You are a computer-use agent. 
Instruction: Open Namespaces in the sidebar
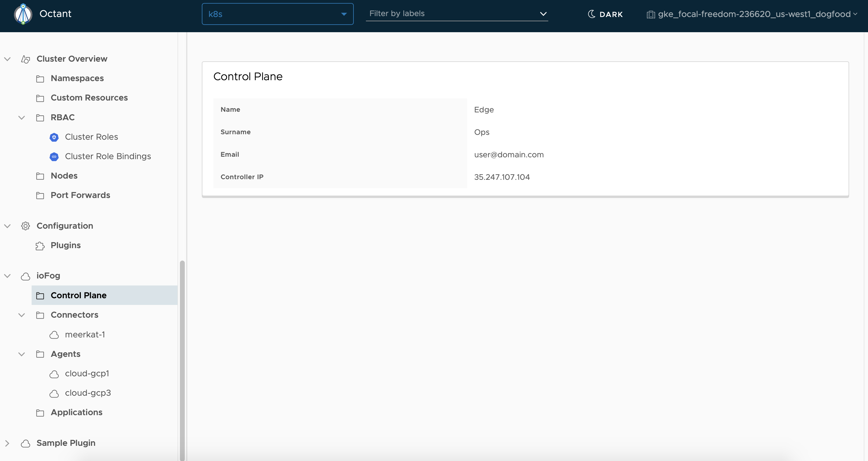tap(77, 78)
